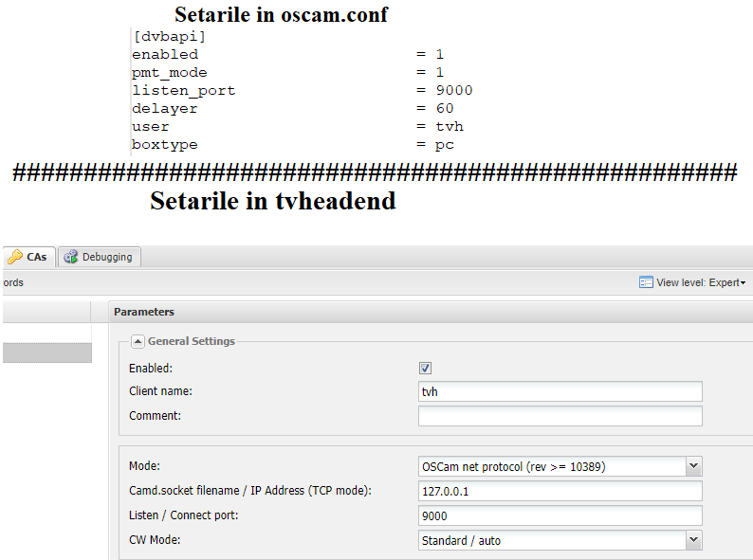Click the View level panel icon
The image size is (753, 560).
646,282
